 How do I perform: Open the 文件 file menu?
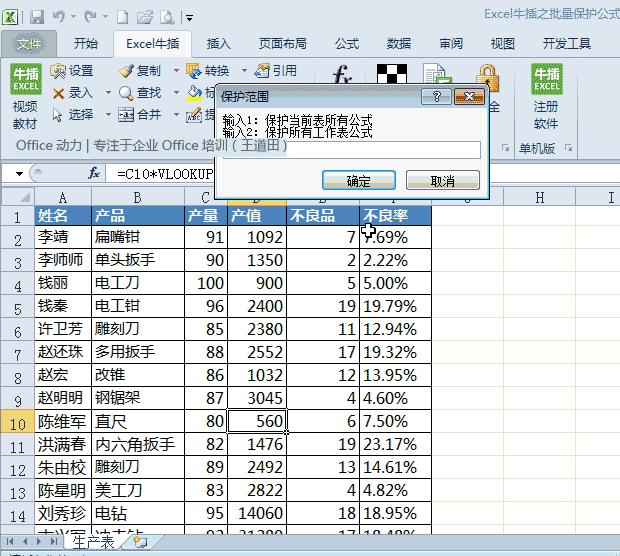28,43
